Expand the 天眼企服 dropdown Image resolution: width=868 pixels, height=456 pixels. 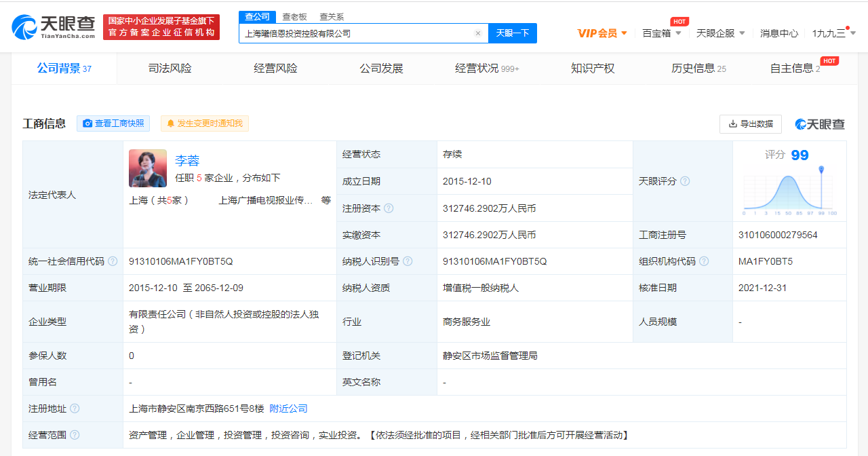pos(721,33)
